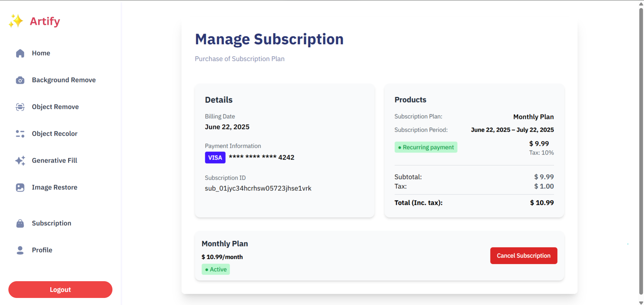Click 'Monthly Plan' heading in bottom card

tap(225, 244)
